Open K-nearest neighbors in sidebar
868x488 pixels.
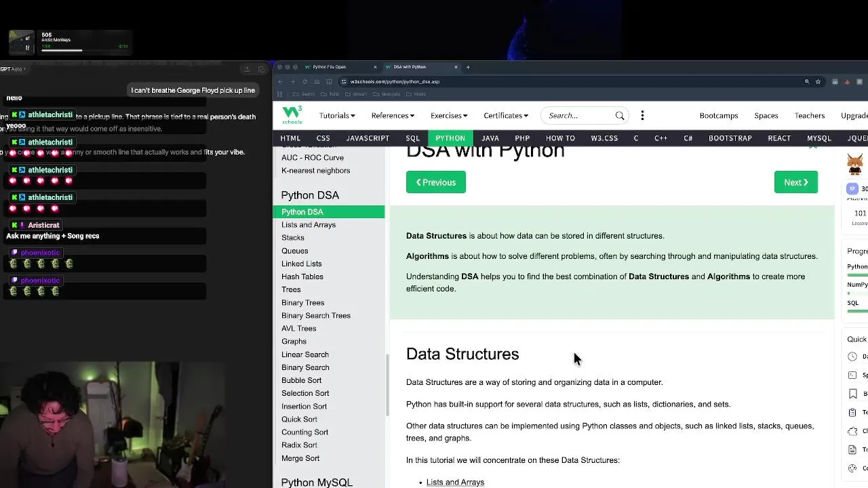click(316, 171)
